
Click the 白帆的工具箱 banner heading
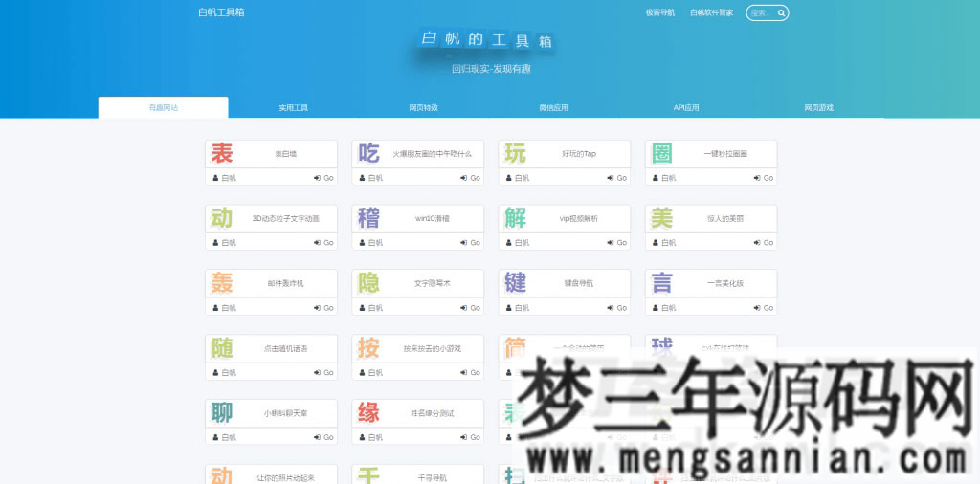[486, 40]
